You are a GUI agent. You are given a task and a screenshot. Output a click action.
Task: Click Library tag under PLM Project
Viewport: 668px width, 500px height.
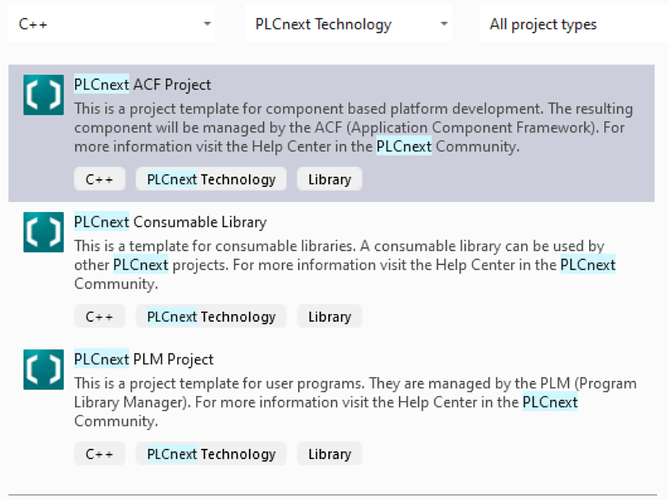click(x=329, y=454)
